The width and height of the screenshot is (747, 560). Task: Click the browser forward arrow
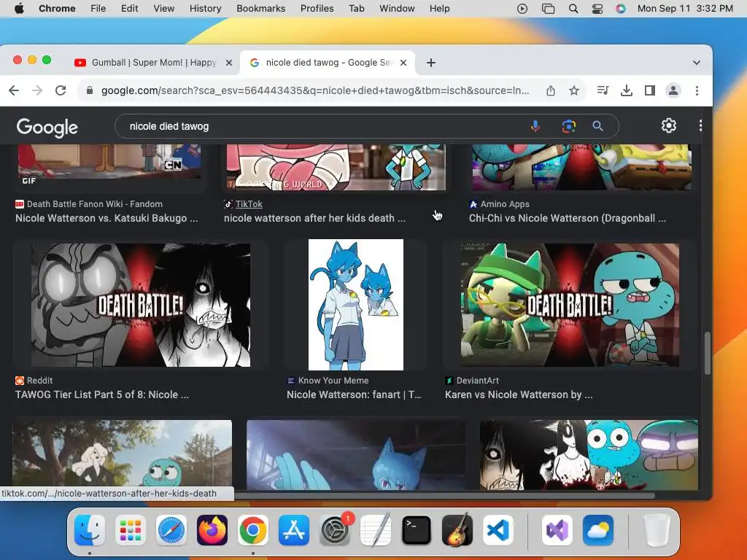click(37, 90)
